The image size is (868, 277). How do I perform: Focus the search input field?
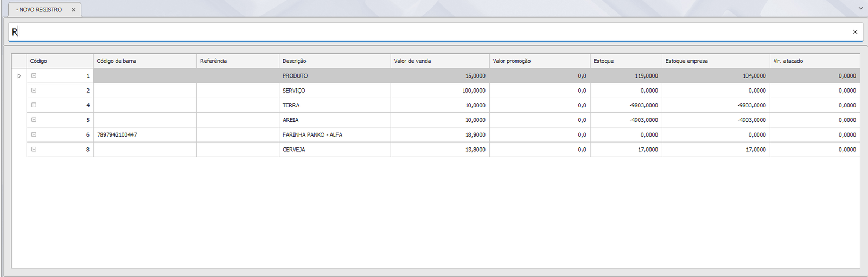pos(429,32)
